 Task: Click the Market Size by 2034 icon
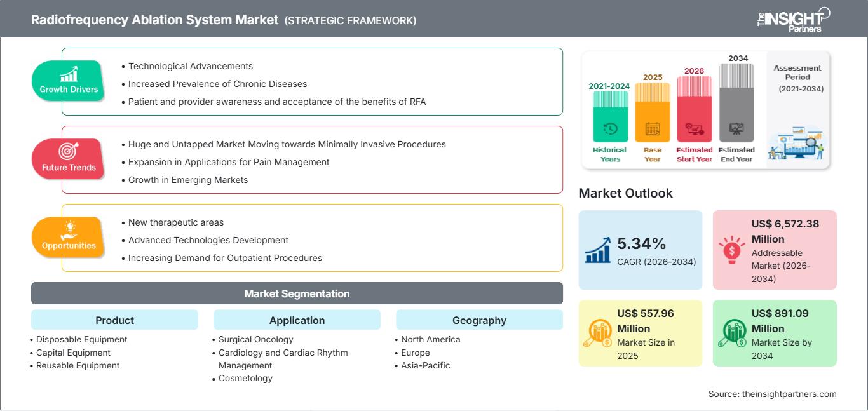pos(732,334)
